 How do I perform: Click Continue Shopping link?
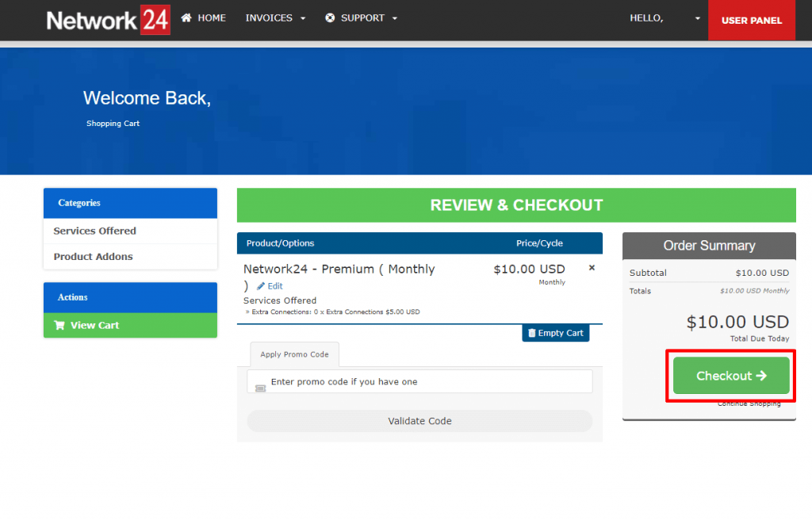(749, 403)
